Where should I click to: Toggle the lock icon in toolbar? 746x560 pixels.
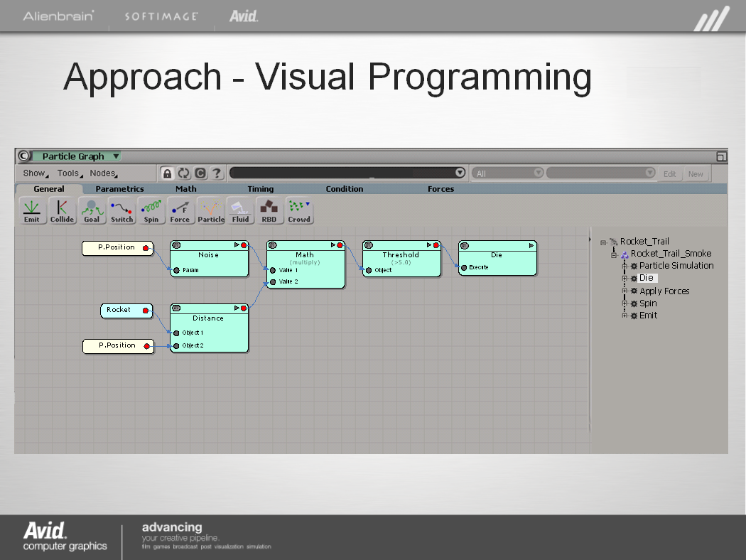click(x=167, y=173)
